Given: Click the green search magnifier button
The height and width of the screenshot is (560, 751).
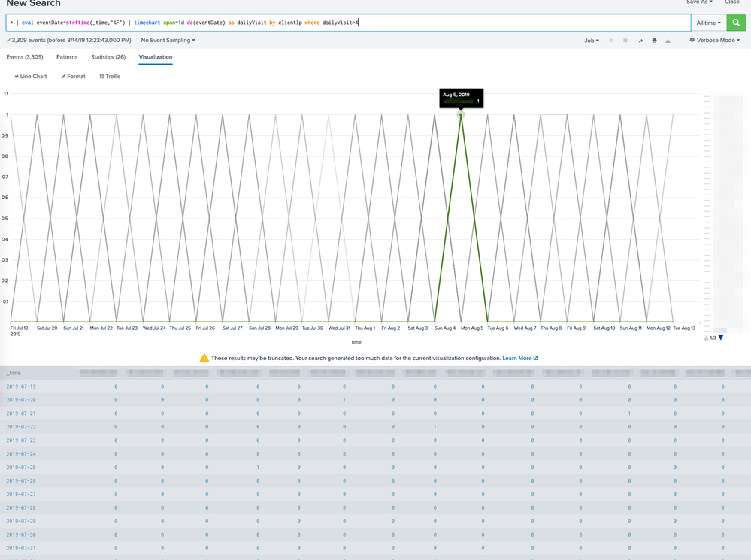Looking at the screenshot, I should tap(736, 23).
